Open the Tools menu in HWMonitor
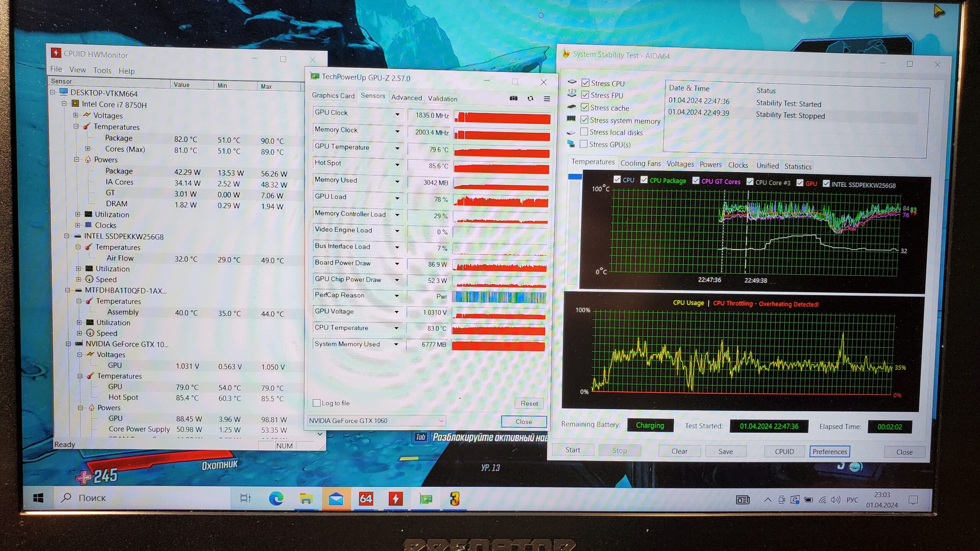Viewport: 980px width, 551px height. [x=102, y=70]
